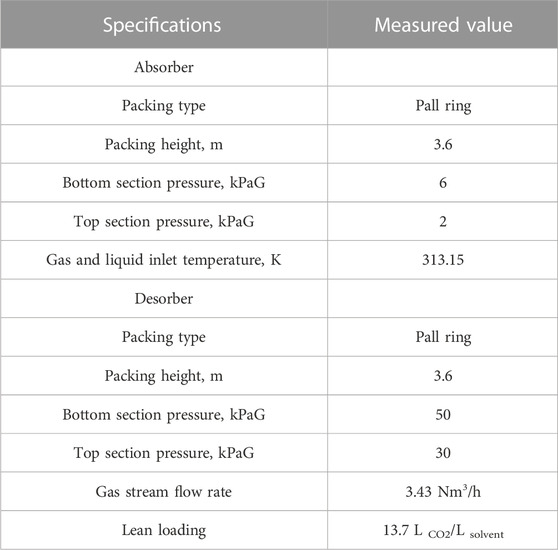Select the Absorber Bottom section pressure, kPaG label
The image size is (558, 550).
point(164,183)
